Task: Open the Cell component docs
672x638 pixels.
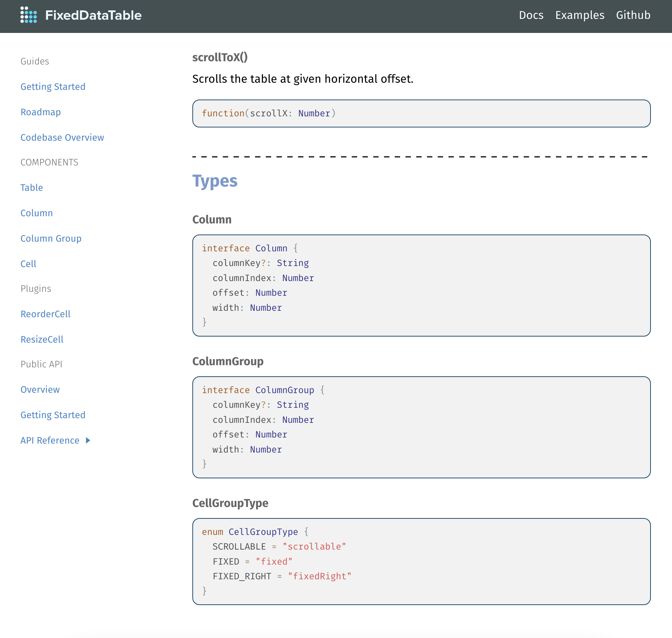Action: (28, 264)
